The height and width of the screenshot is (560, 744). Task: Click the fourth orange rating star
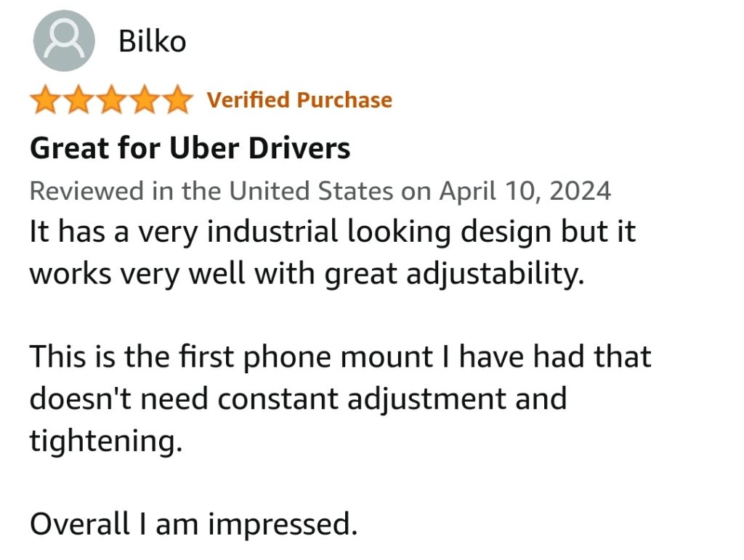point(145,100)
